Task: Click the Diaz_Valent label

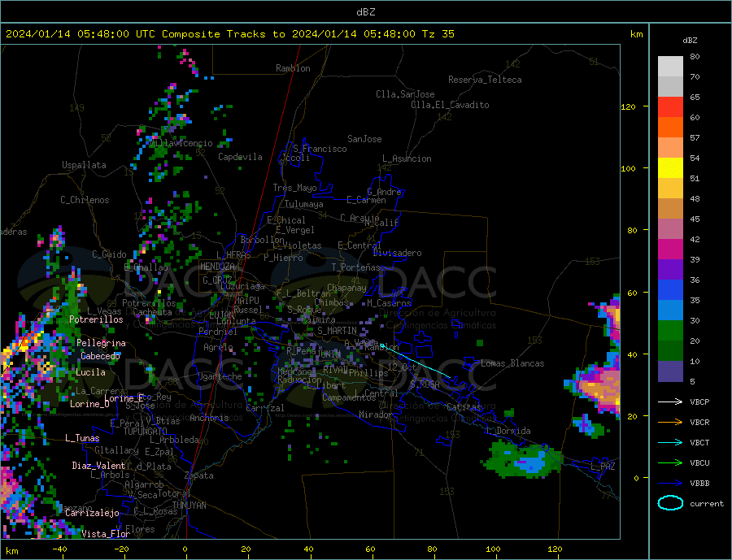Action: click(99, 465)
